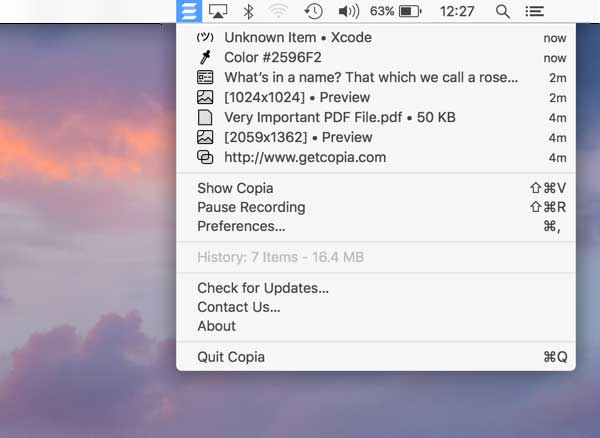Click the menu bar clock 12:27
Image resolution: width=600 pixels, height=438 pixels.
(x=457, y=11)
